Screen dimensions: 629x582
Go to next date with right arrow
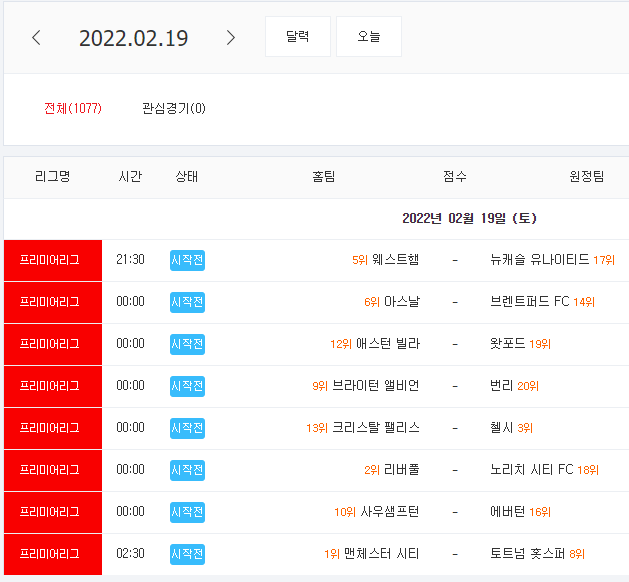(230, 38)
